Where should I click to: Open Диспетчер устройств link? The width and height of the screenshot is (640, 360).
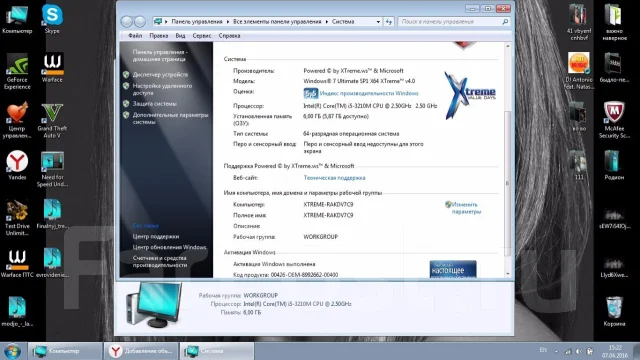click(x=160, y=75)
